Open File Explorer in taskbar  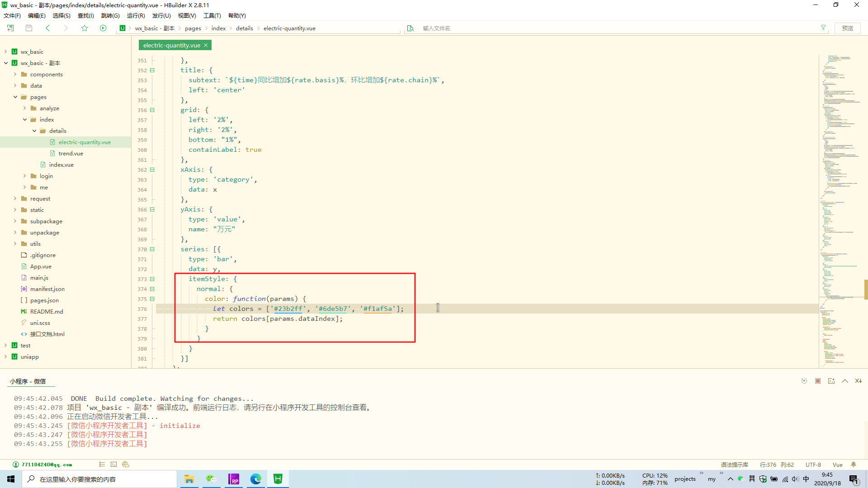pos(189,479)
